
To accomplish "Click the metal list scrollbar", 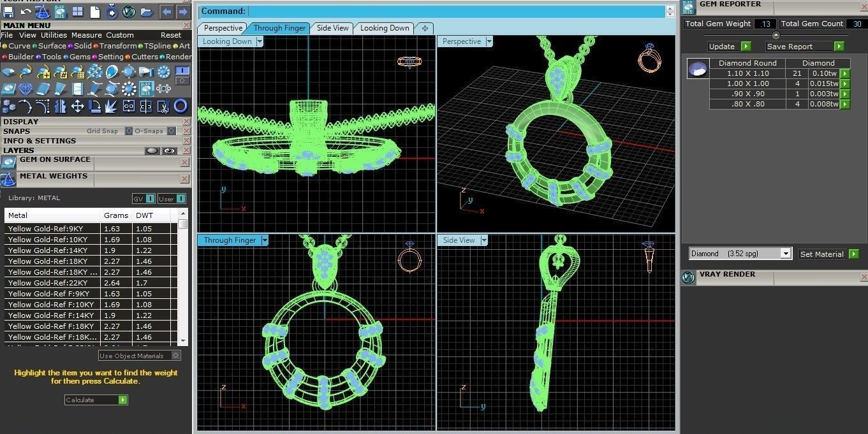I will (x=183, y=278).
